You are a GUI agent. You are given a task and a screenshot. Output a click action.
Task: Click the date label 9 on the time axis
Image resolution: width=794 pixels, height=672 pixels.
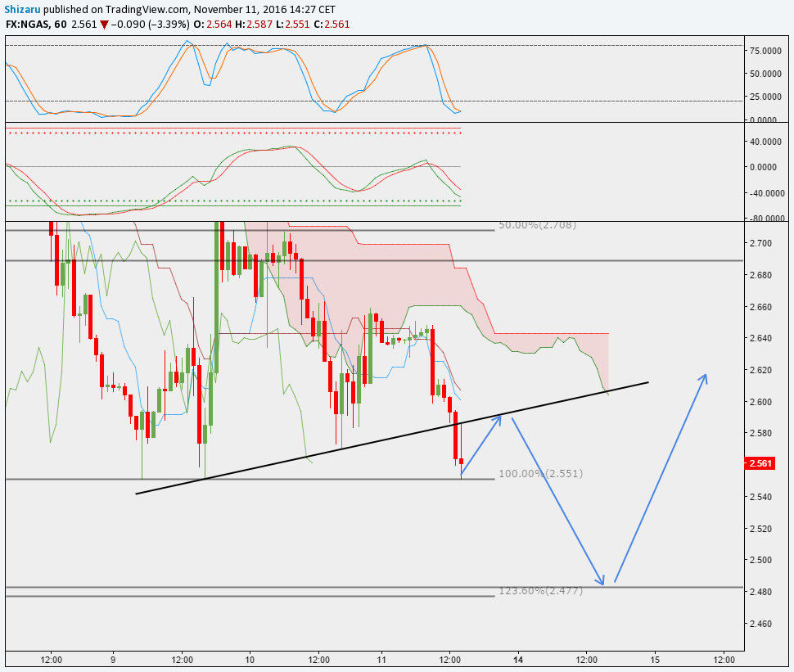pyautogui.click(x=113, y=660)
